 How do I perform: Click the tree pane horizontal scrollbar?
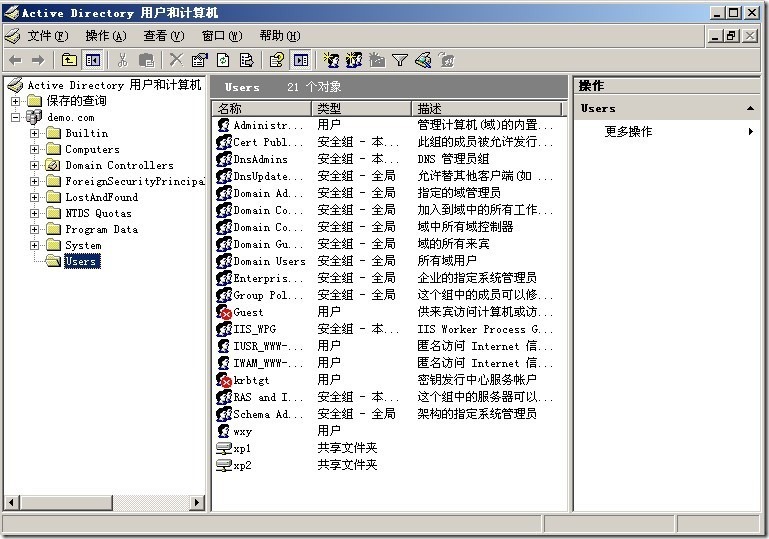click(x=104, y=503)
